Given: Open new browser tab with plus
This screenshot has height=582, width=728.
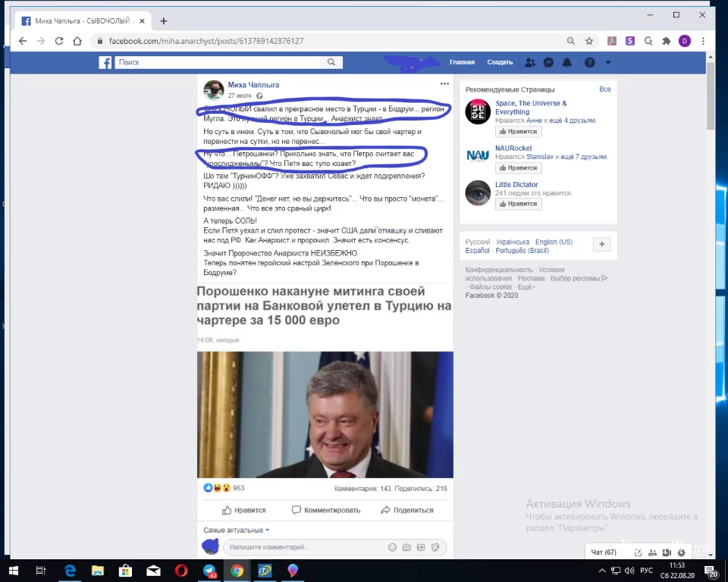Looking at the screenshot, I should (164, 21).
